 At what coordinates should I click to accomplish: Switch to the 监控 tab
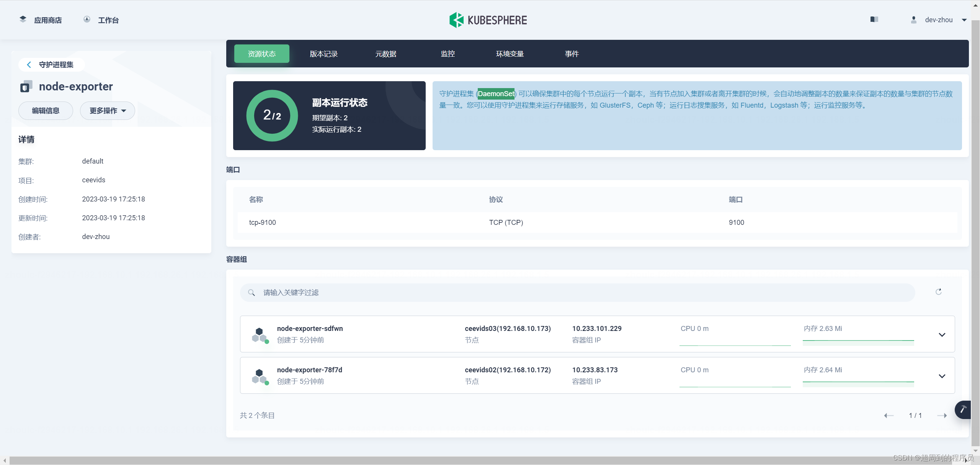click(x=448, y=54)
